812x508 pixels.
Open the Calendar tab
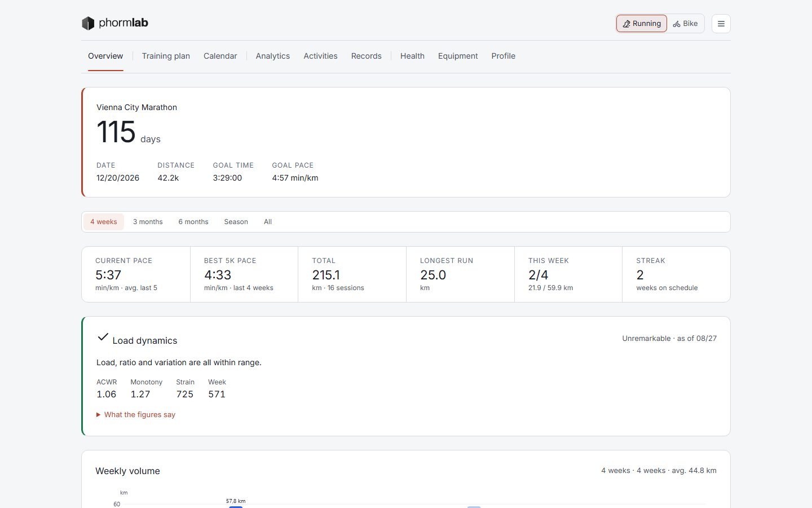pyautogui.click(x=220, y=56)
